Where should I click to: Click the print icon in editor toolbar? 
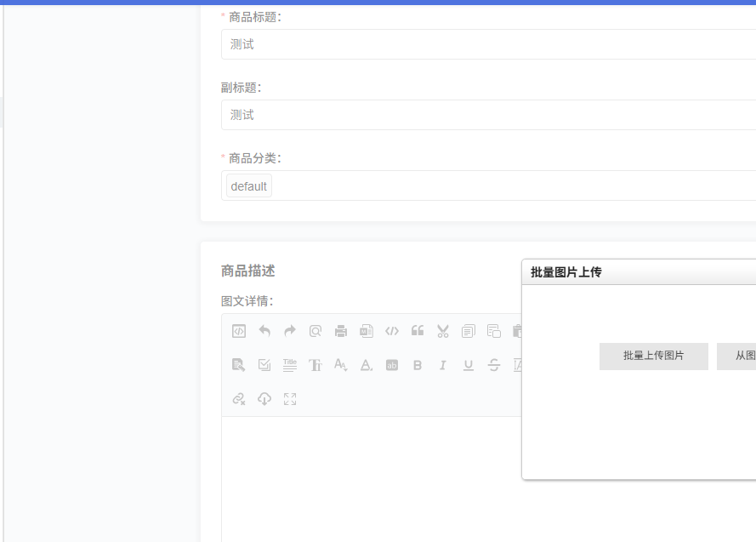click(341, 331)
